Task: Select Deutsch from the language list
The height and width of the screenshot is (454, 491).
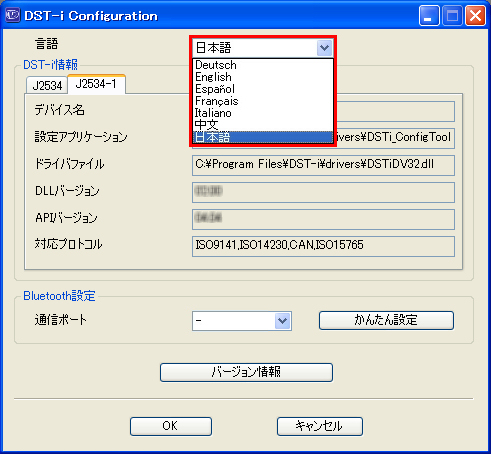Action: point(263,65)
